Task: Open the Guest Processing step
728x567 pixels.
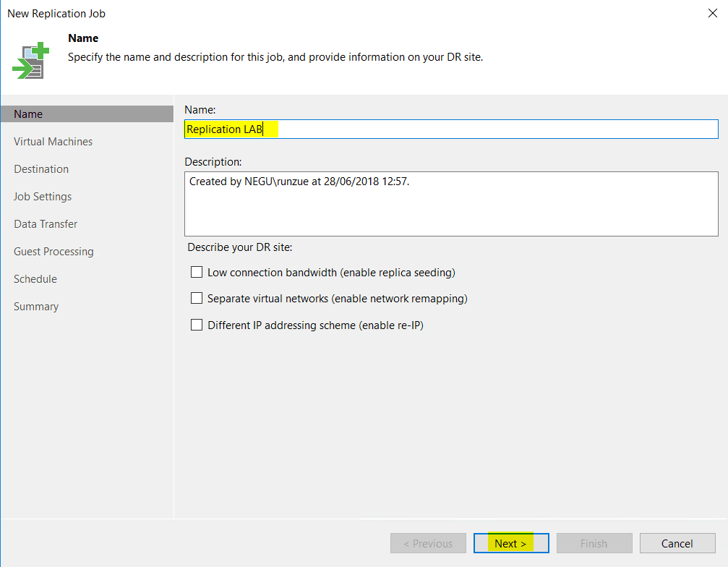Action: point(53,251)
